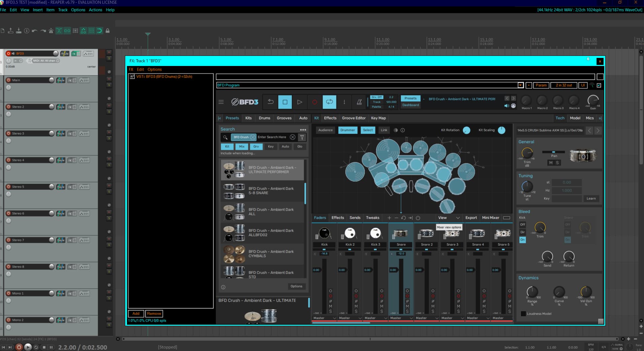644x351 pixels.
Task: Open REAPER Insert menu
Action: tap(38, 10)
